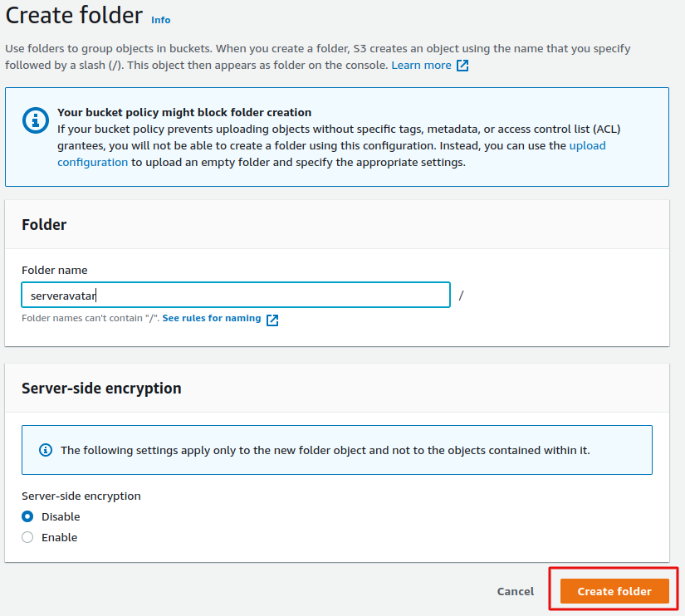Click the Info link beside Create folder title

click(160, 19)
